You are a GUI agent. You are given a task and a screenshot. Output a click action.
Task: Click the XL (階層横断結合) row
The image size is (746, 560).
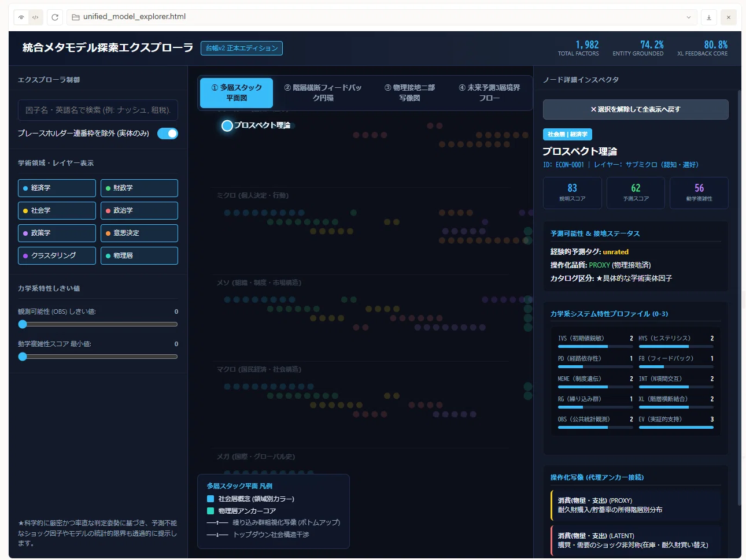[676, 402]
